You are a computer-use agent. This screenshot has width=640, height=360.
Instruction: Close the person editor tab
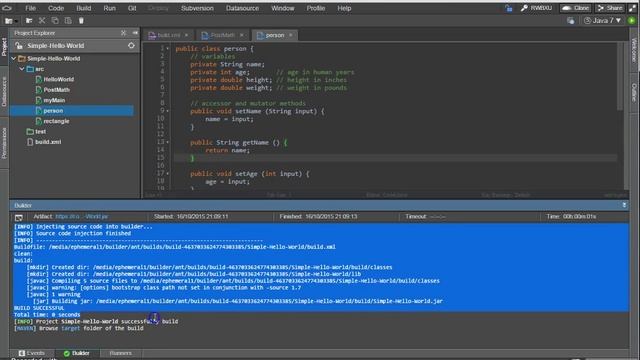tap(291, 36)
